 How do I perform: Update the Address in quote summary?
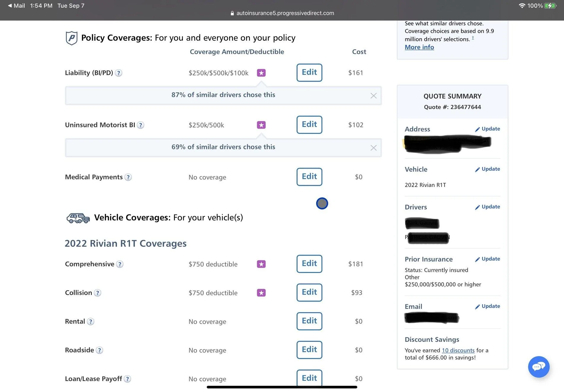[487, 129]
